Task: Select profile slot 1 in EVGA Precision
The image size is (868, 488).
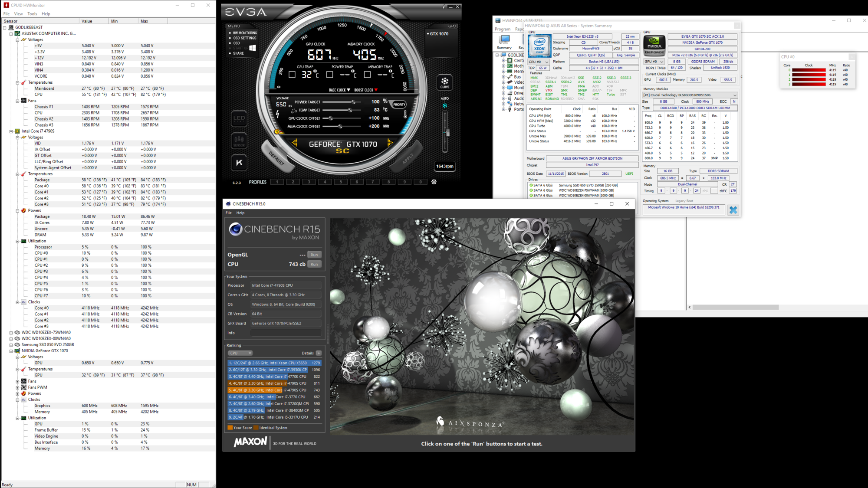Action: pos(277,182)
